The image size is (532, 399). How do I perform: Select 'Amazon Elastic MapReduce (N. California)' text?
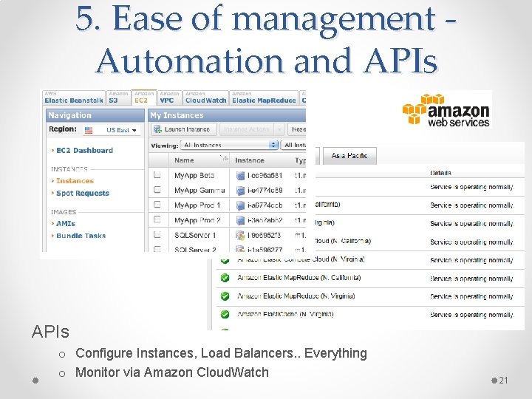(x=299, y=278)
